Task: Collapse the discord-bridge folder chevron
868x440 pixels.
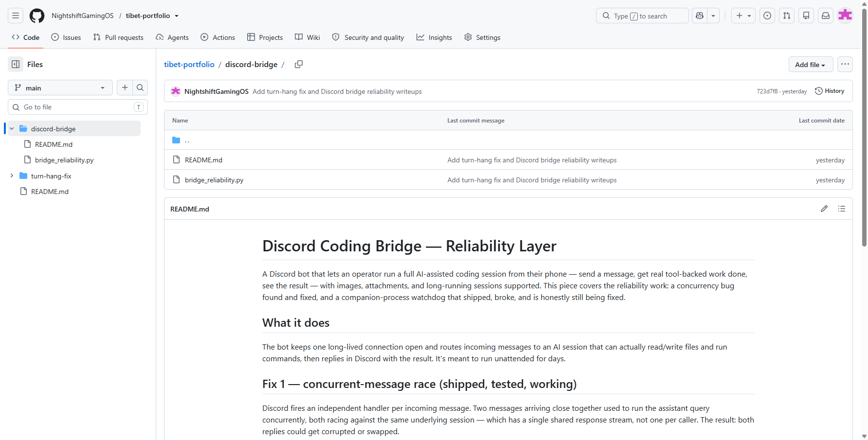Action: [x=12, y=128]
